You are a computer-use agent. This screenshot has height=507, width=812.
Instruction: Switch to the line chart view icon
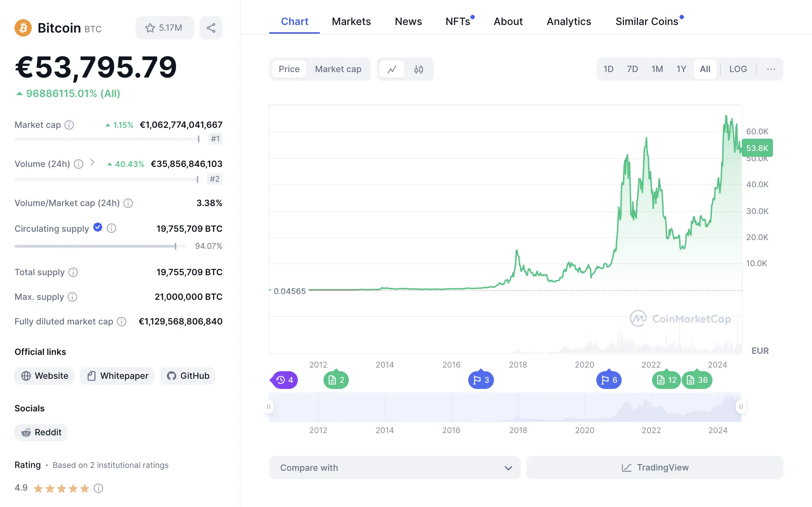tap(392, 69)
